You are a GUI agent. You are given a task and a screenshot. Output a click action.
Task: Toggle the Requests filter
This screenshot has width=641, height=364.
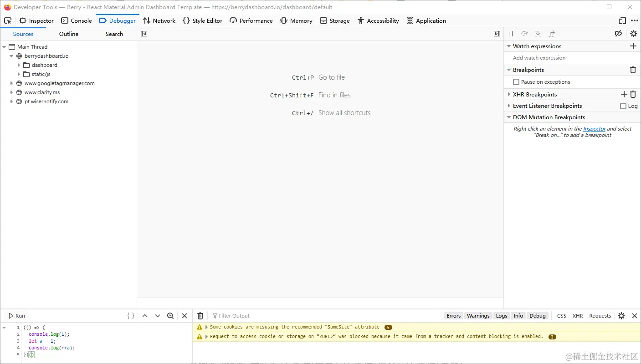(x=600, y=316)
